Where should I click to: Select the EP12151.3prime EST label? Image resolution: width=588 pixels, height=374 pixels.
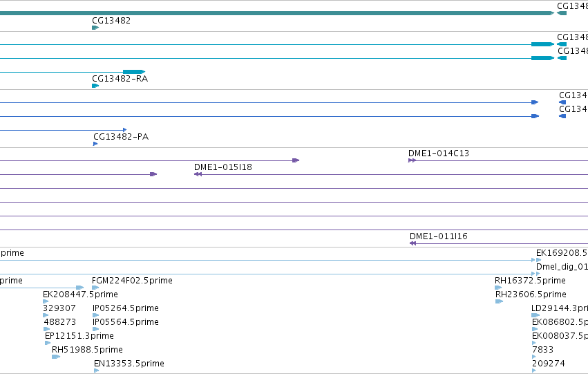[x=79, y=336]
